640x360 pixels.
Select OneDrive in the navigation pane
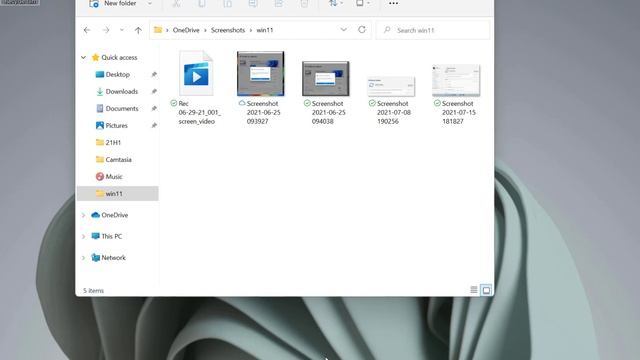pyautogui.click(x=114, y=215)
